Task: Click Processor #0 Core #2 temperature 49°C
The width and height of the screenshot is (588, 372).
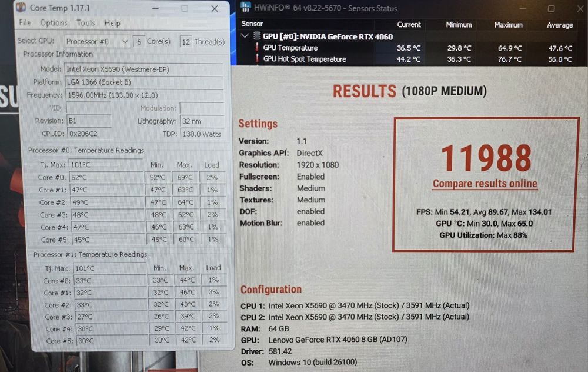Action: (x=107, y=202)
